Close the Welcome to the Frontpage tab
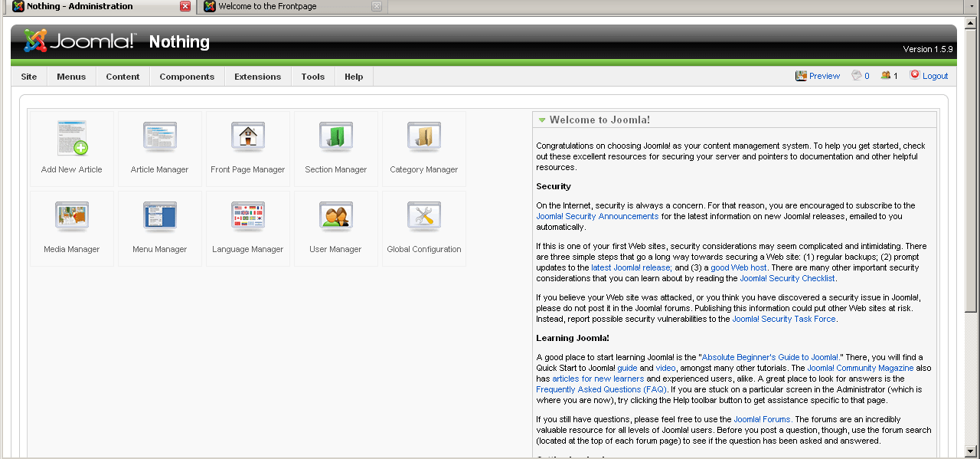980x459 pixels. 377,6
